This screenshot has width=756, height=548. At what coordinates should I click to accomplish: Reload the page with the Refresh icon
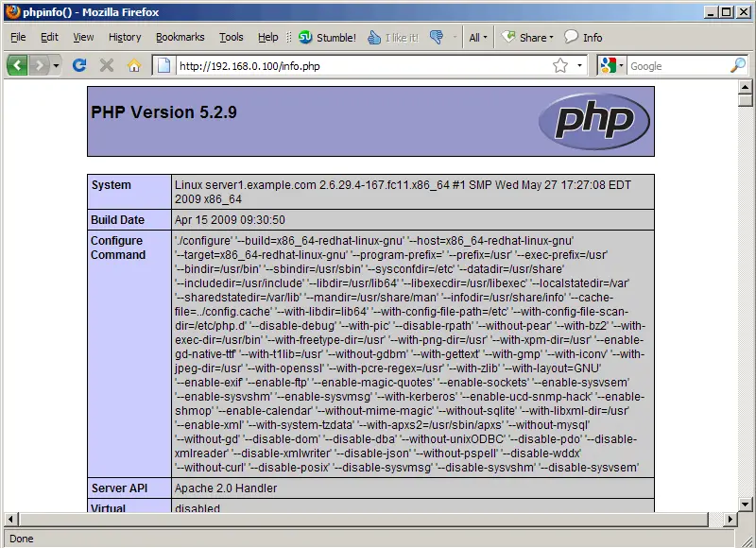[79, 65]
